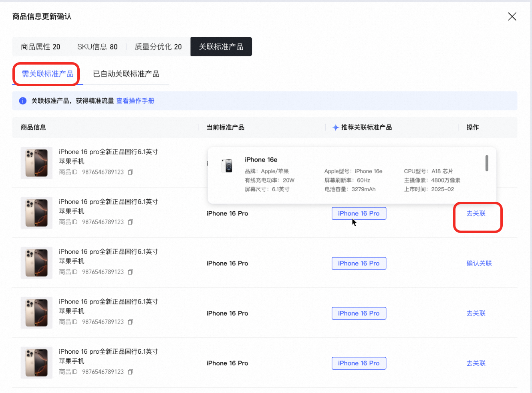
Task: Click the 屏幕刷新率: 60Hz spec
Action: pos(347,180)
